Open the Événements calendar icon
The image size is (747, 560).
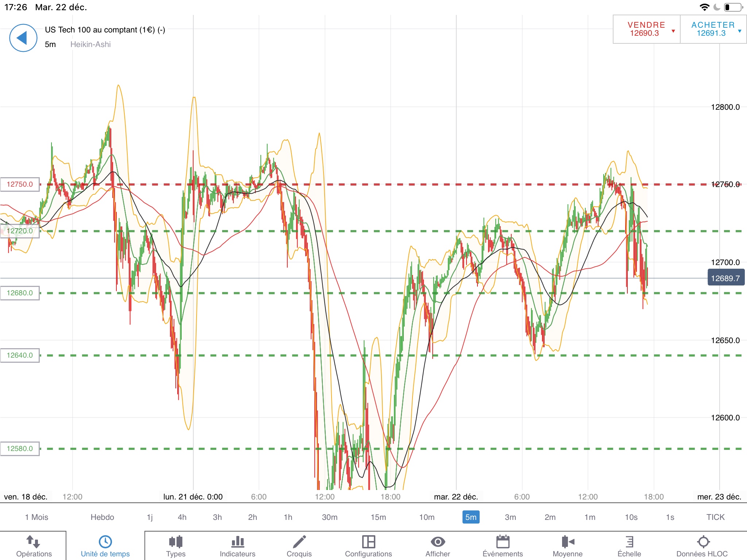503,542
